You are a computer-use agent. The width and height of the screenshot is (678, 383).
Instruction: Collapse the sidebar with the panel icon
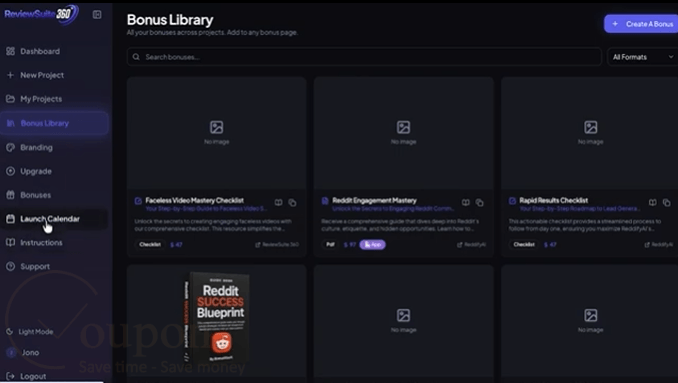97,15
